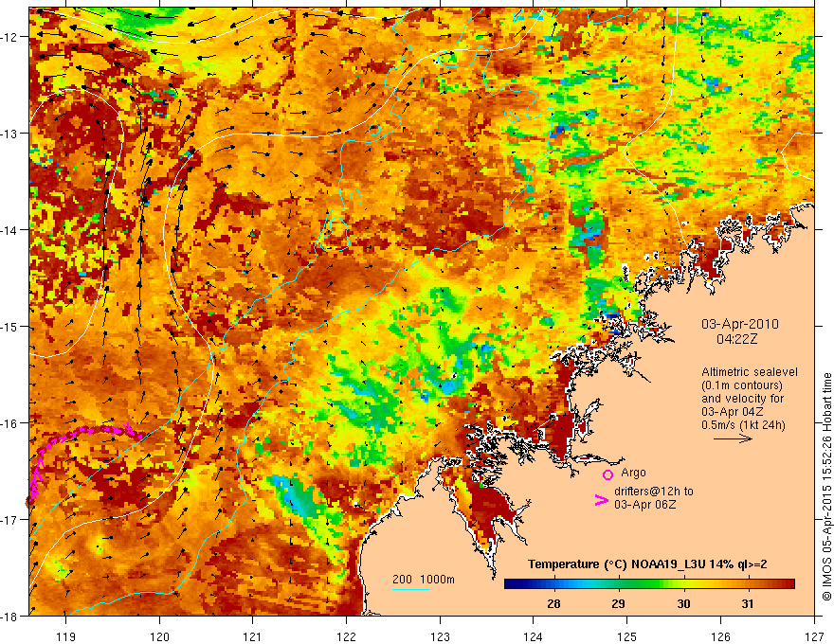Click the '127' longitude axis label
The image size is (834, 644).
tap(814, 636)
